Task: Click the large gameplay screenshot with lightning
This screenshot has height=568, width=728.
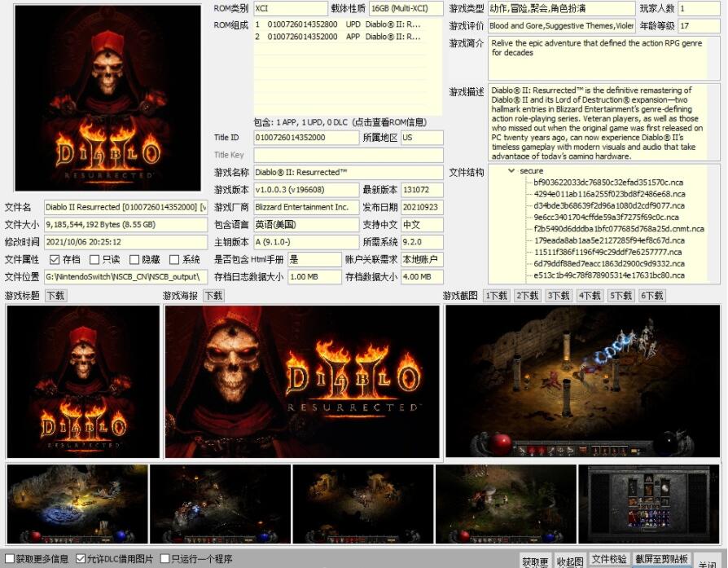Action: 583,381
